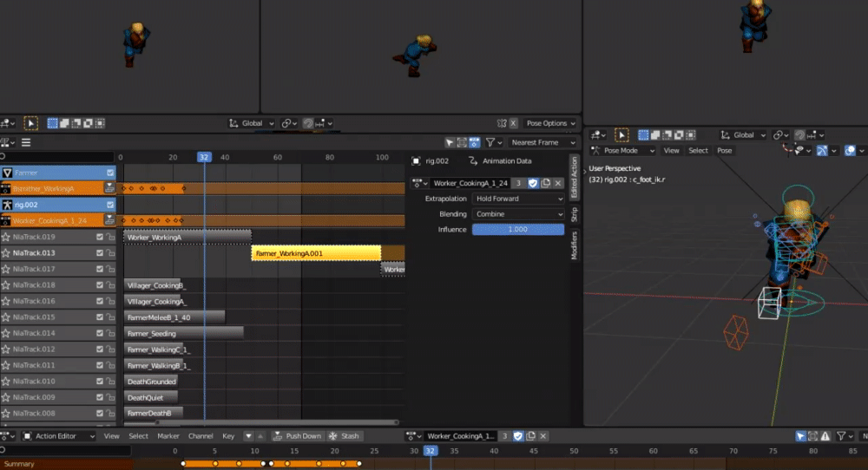
Task: Toggle mute checkbox on NlaTrack.019
Action: (x=100, y=237)
